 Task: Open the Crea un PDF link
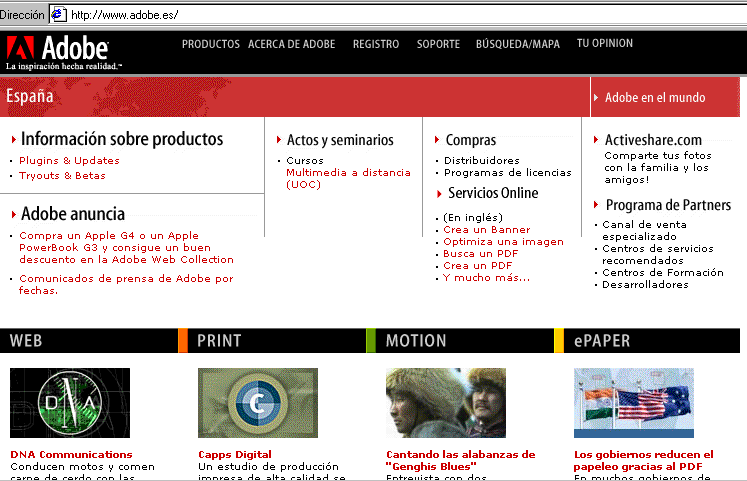click(477, 266)
